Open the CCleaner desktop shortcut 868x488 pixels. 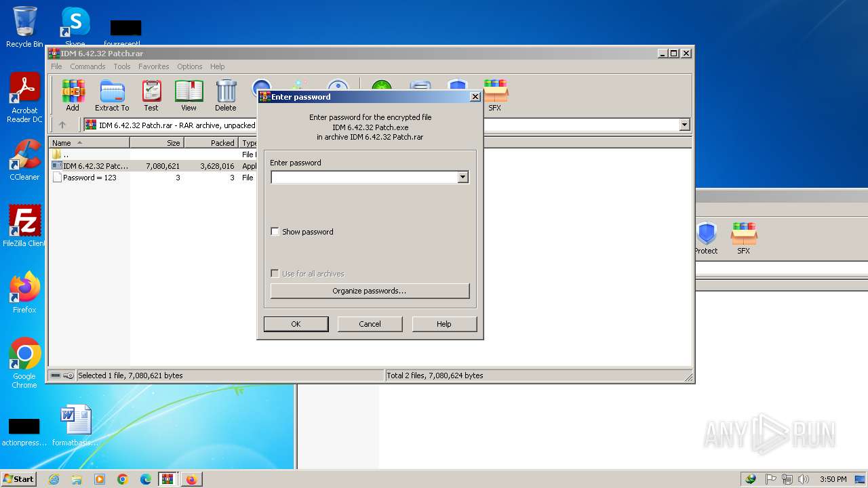coord(24,160)
